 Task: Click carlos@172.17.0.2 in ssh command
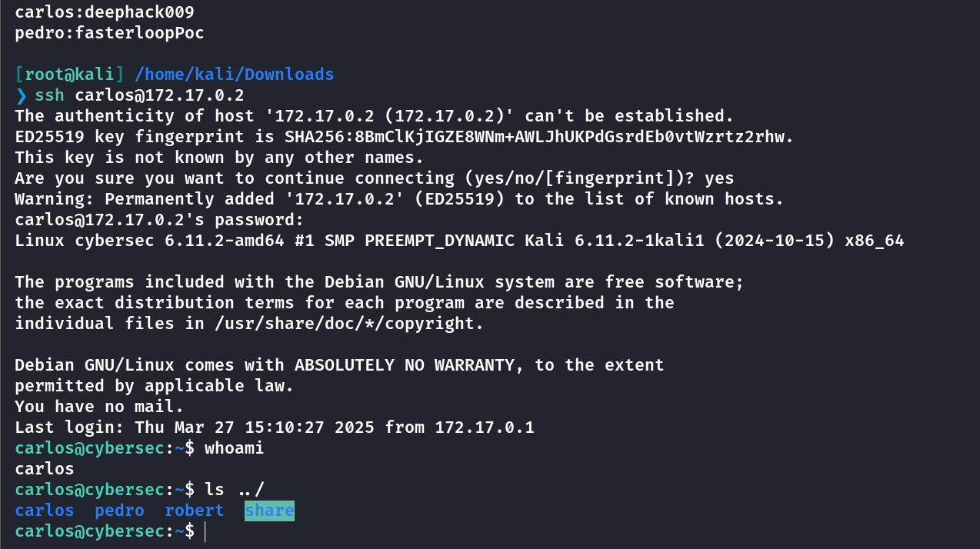tap(159, 95)
